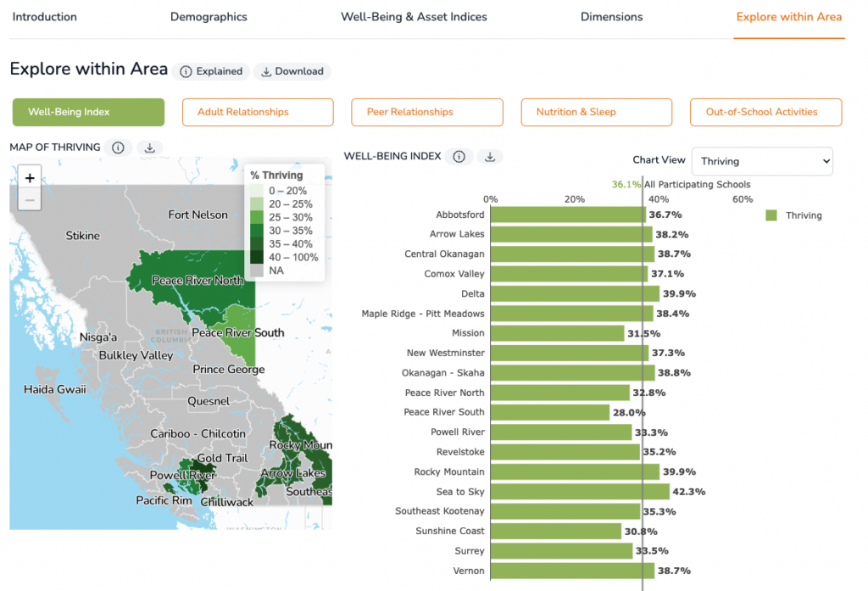Open info icon beside Well-Being Index chart
The width and height of the screenshot is (868, 591).
coord(459,157)
